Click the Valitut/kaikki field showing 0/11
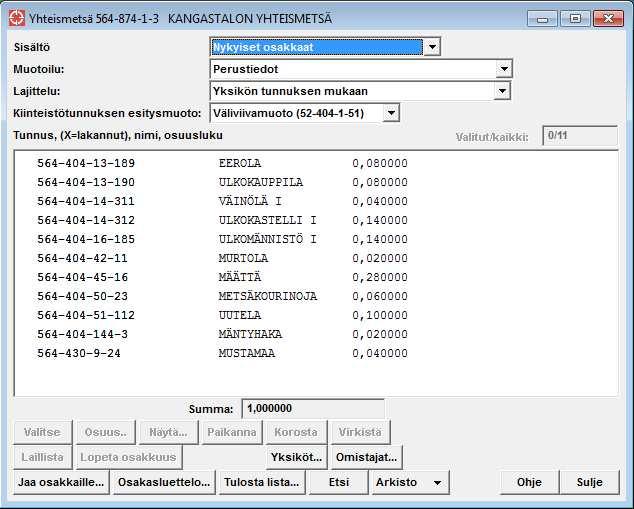634x509 pixels. [580, 135]
